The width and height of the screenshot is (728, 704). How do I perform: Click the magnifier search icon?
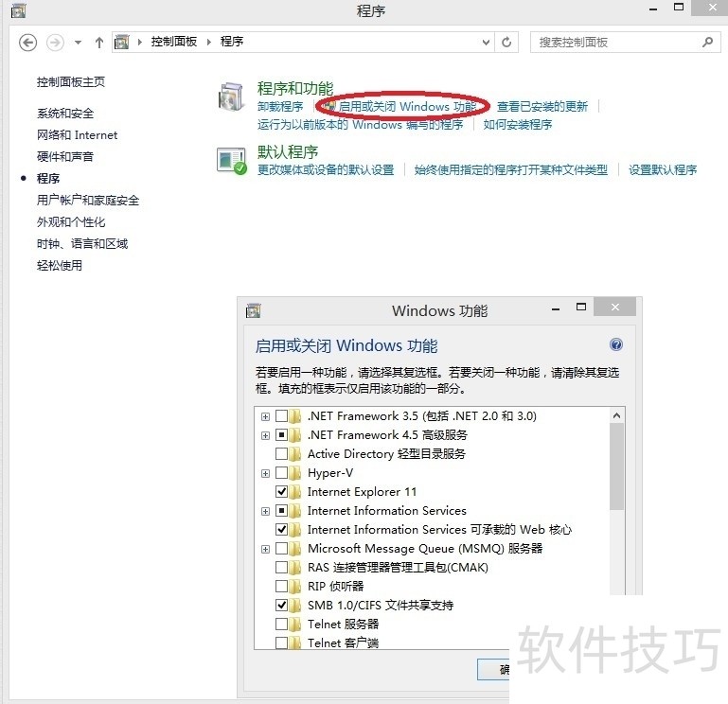point(707,43)
